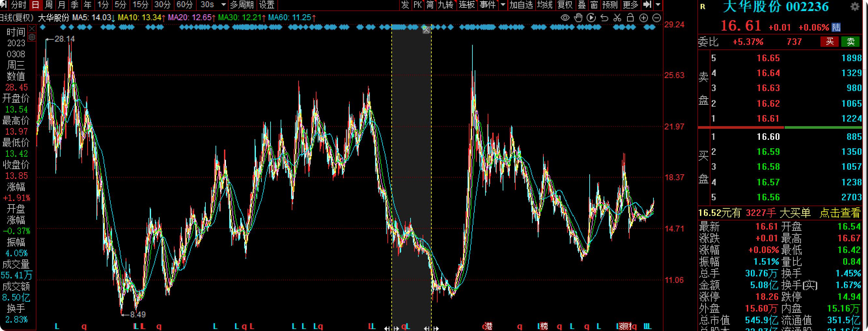
Task: Click 加自选 to add to watchlist
Action: click(521, 5)
